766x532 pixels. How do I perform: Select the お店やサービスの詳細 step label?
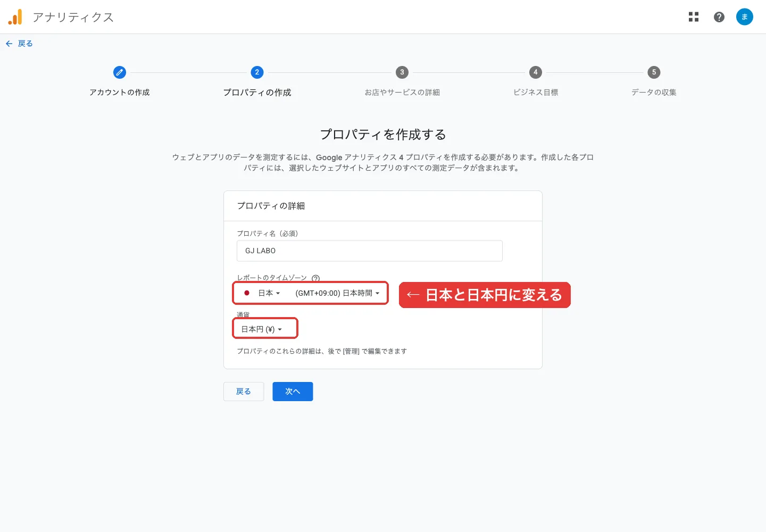point(402,93)
